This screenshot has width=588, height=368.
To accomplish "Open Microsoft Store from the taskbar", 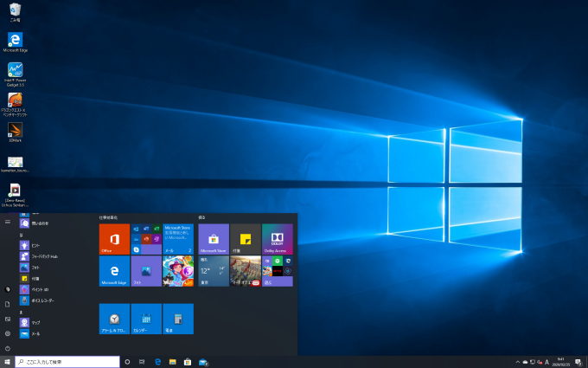I will pos(188,362).
